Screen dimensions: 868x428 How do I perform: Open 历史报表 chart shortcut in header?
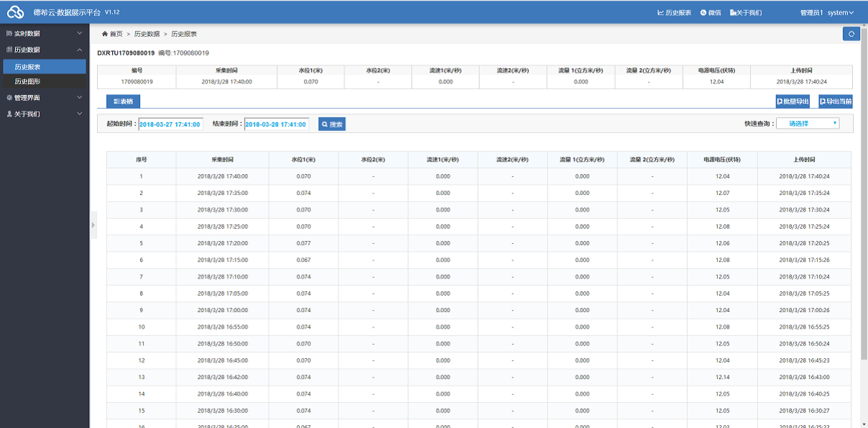(x=674, y=12)
